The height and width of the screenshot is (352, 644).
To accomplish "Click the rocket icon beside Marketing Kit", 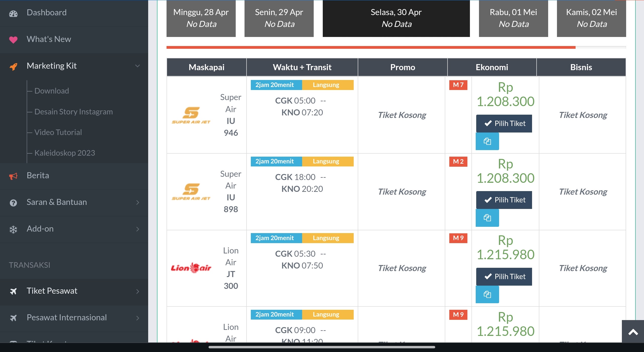I will (13, 66).
